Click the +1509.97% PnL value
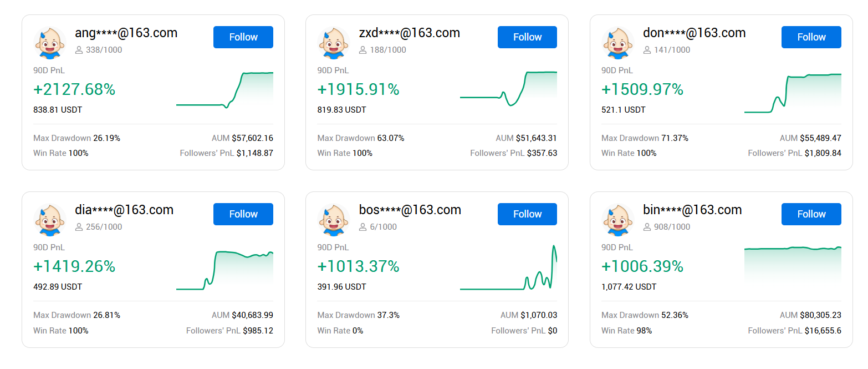Screen dimensions: 868x369 [642, 89]
